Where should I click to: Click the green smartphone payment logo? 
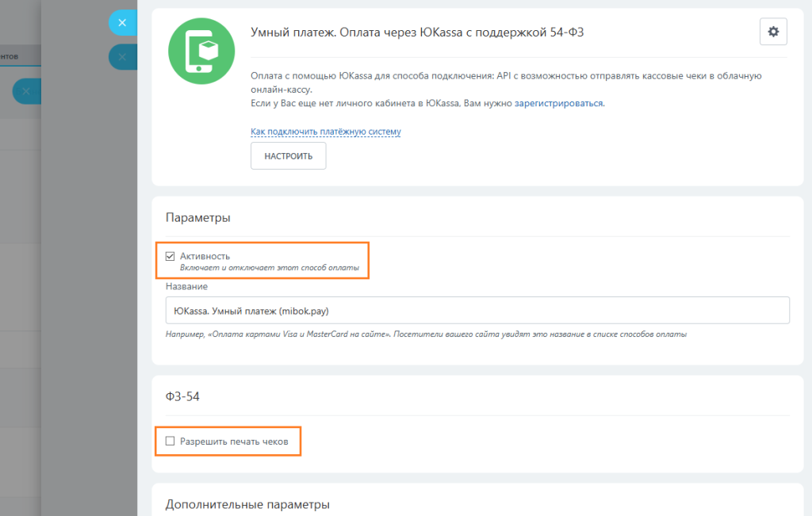201,52
